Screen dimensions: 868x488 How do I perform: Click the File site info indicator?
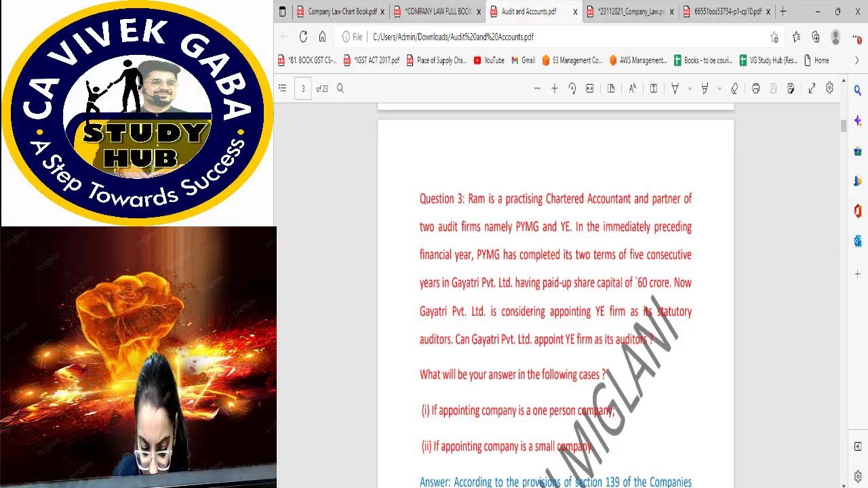click(x=353, y=37)
